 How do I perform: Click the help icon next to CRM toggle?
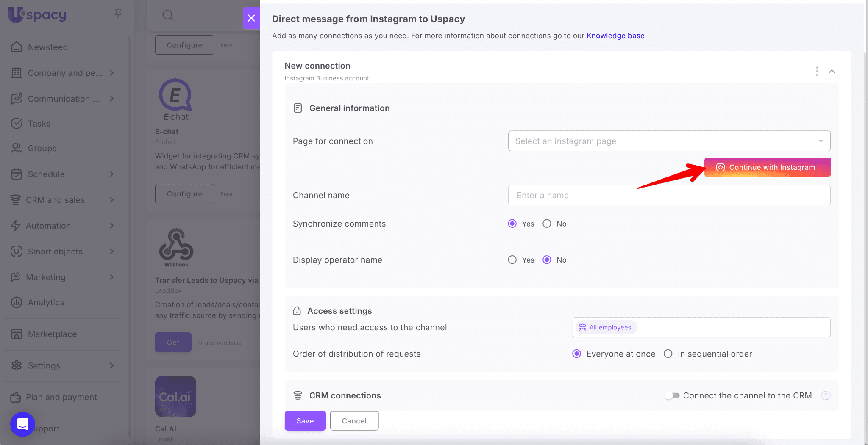pyautogui.click(x=826, y=395)
